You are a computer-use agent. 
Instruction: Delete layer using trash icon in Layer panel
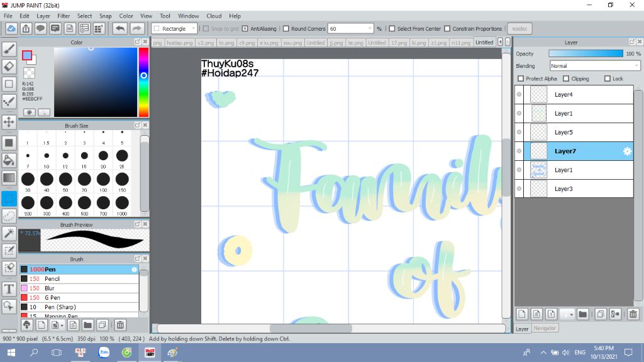(633, 314)
